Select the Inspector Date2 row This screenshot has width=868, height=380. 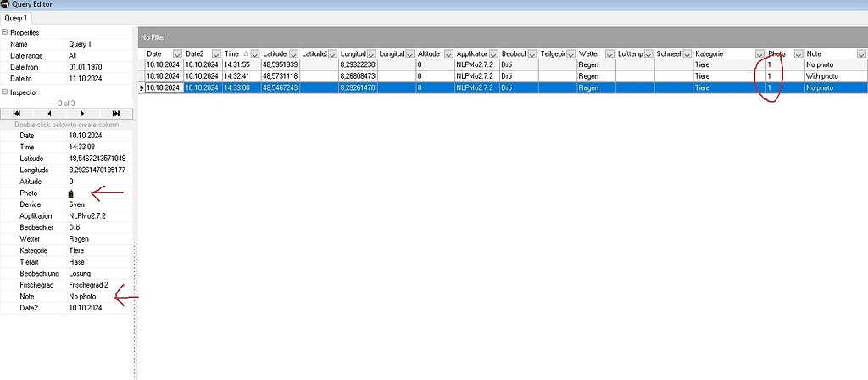click(x=66, y=308)
